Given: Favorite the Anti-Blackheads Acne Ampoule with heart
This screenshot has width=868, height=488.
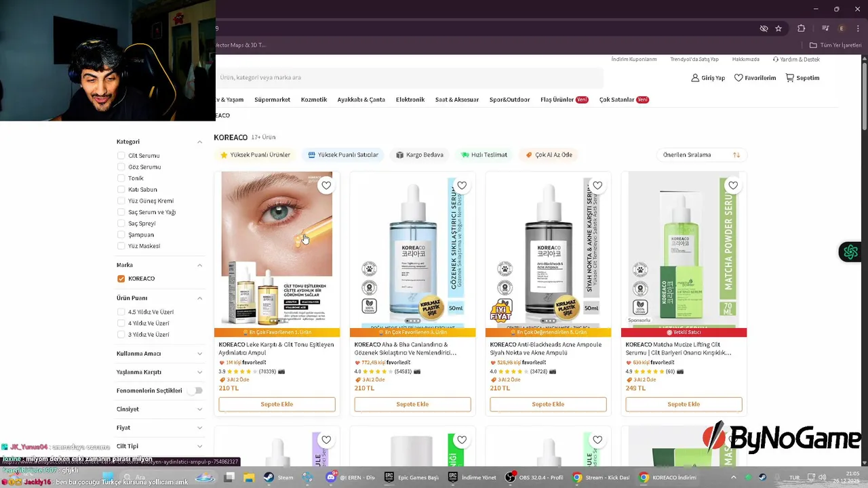Looking at the screenshot, I should [597, 185].
